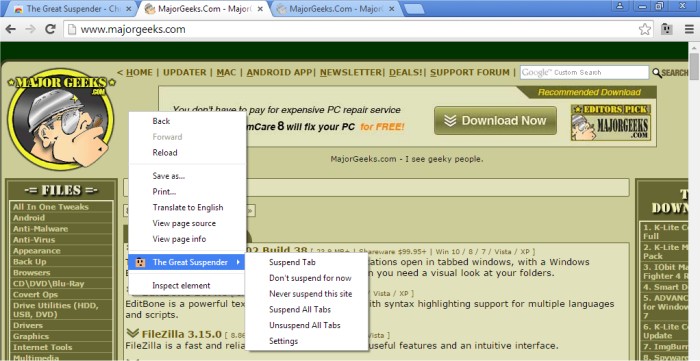The image size is (700, 361).
Task: Click the browser Forward arrow button
Action: click(x=30, y=29)
